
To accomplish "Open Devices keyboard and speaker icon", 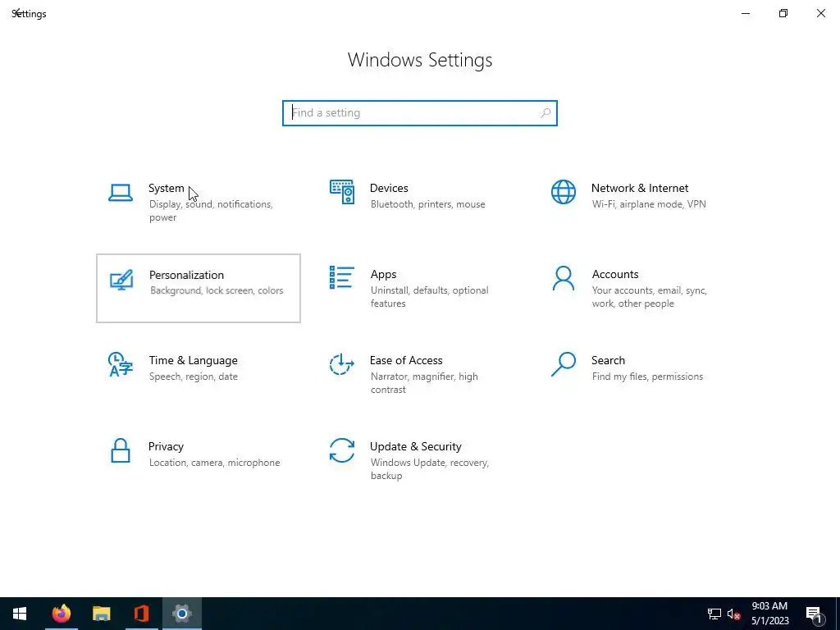I will [x=342, y=192].
